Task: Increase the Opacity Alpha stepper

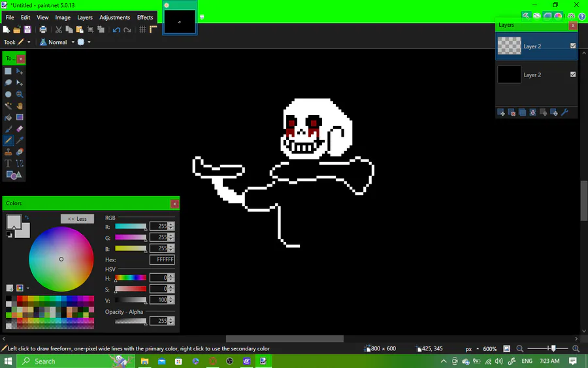Action: [x=171, y=319]
